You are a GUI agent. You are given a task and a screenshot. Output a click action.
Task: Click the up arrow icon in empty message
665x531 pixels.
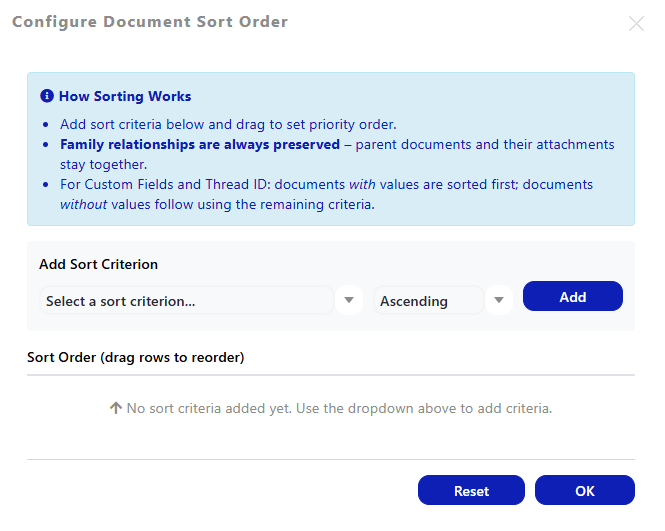click(x=116, y=408)
